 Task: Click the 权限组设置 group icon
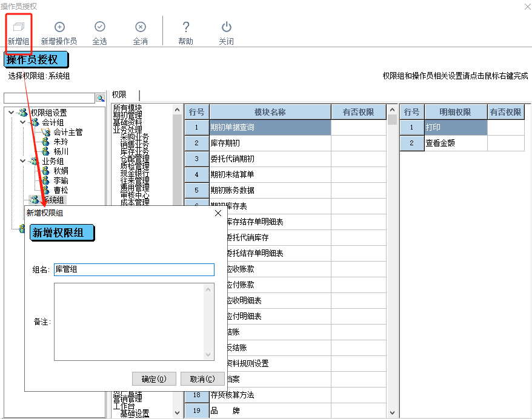(23, 112)
